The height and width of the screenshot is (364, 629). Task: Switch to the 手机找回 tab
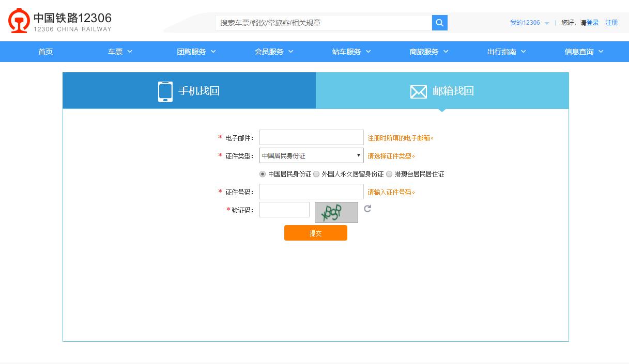click(189, 90)
